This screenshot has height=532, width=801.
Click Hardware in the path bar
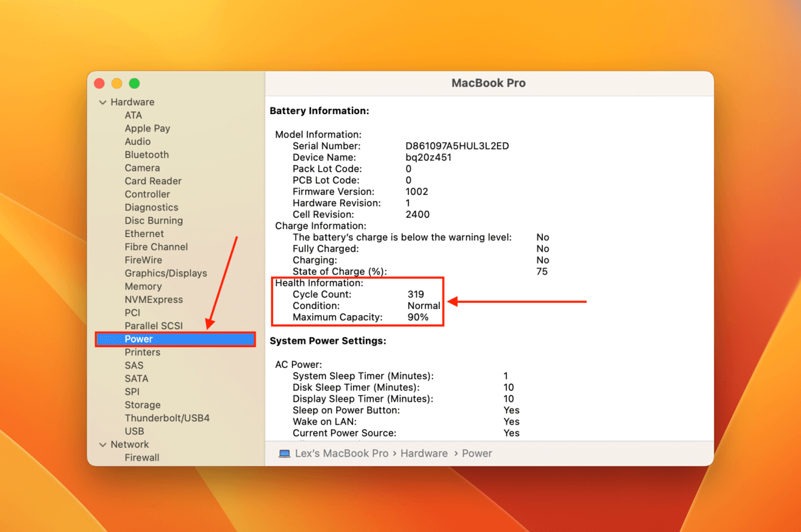[x=424, y=453]
